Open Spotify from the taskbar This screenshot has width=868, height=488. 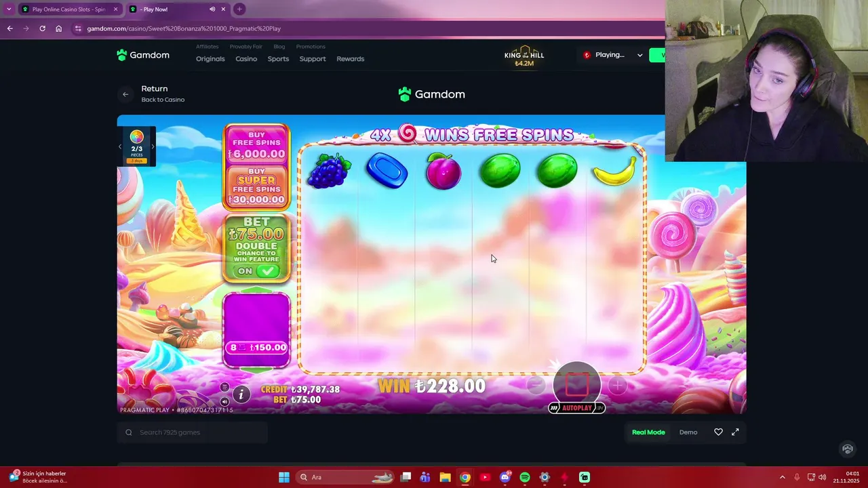click(525, 477)
